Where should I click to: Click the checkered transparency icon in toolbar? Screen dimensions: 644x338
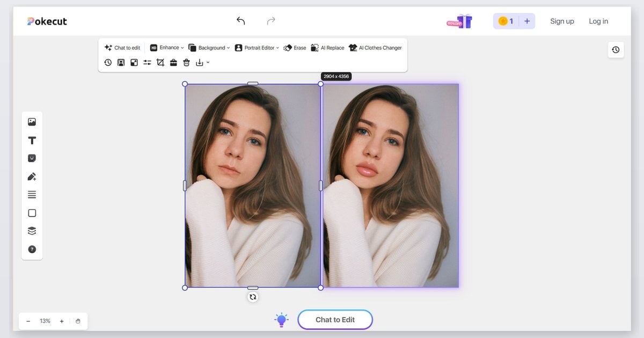click(134, 63)
